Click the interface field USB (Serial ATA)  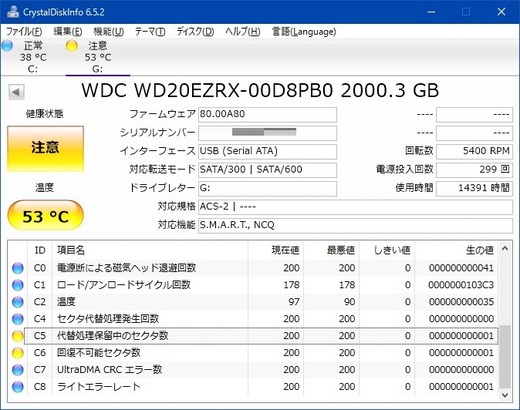(267, 151)
